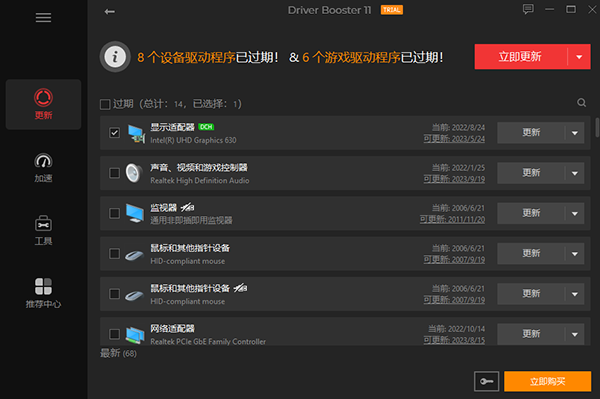Click the DCH badge on display adapter
This screenshot has height=399, width=600.
point(206,127)
